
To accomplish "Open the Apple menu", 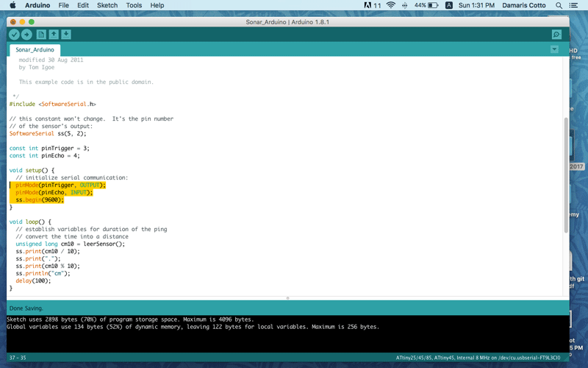I will click(12, 5).
